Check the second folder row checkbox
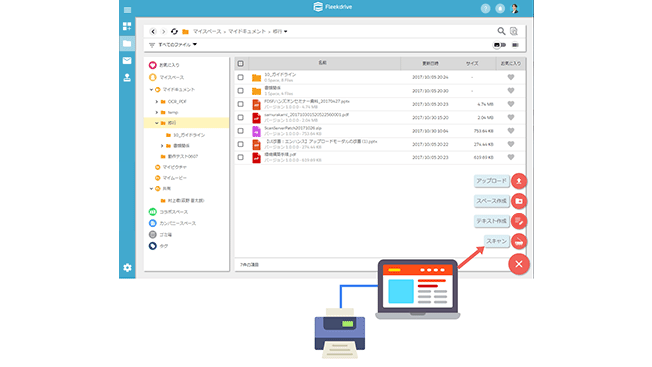 click(240, 91)
